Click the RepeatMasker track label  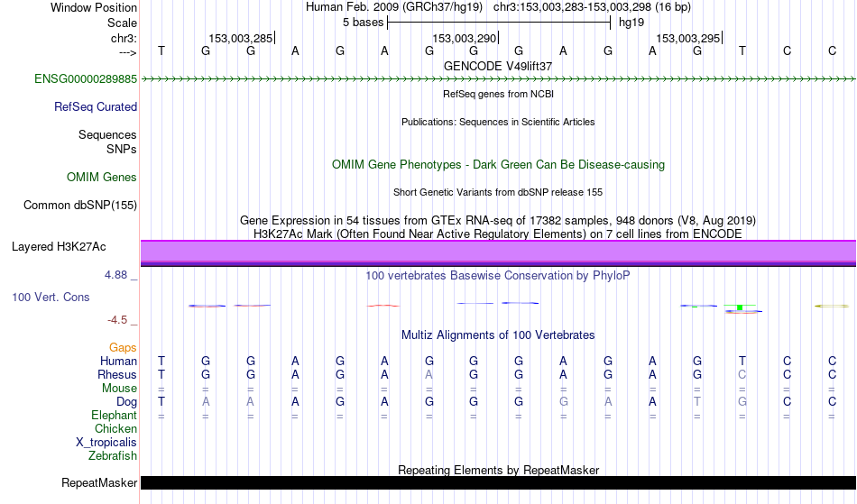coord(99,482)
